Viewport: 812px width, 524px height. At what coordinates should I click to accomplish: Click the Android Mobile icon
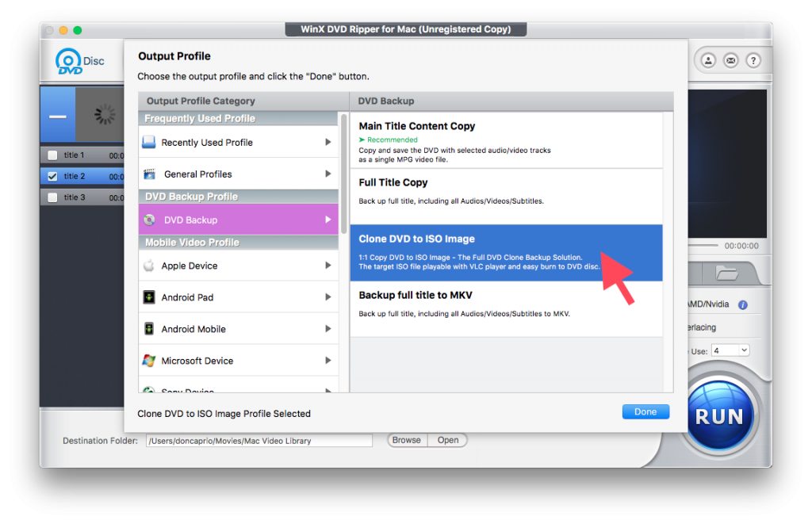tap(149, 329)
